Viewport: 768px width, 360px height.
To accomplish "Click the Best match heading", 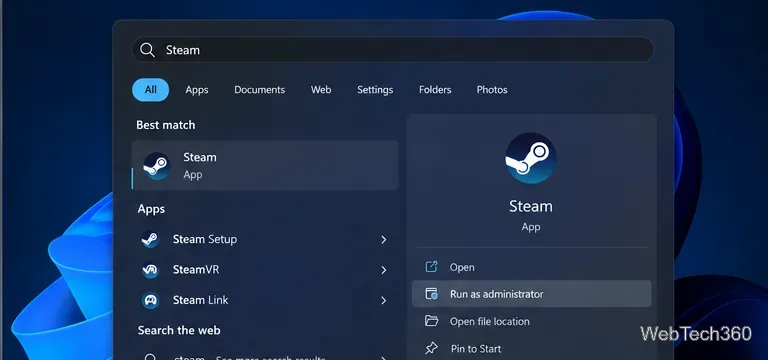I will click(x=166, y=125).
